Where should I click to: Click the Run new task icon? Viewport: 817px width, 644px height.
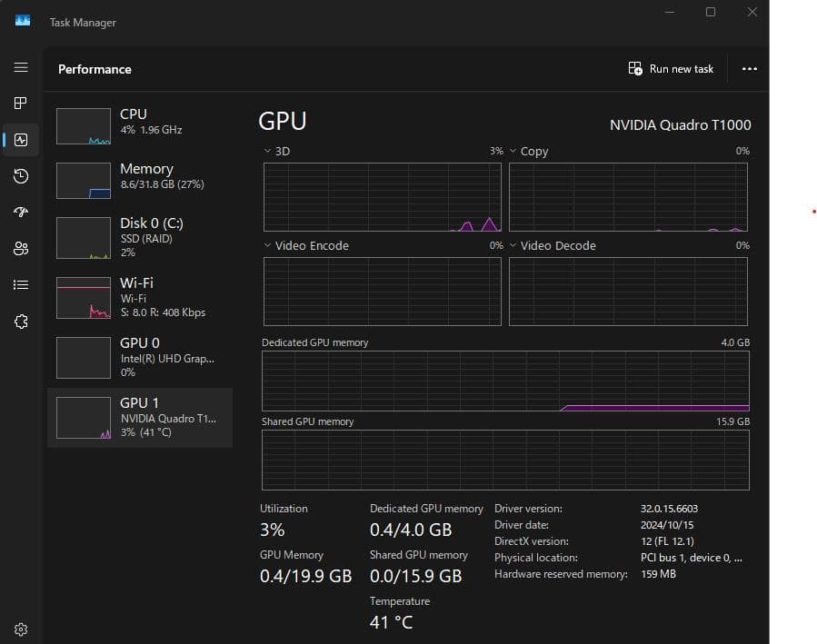(x=635, y=68)
